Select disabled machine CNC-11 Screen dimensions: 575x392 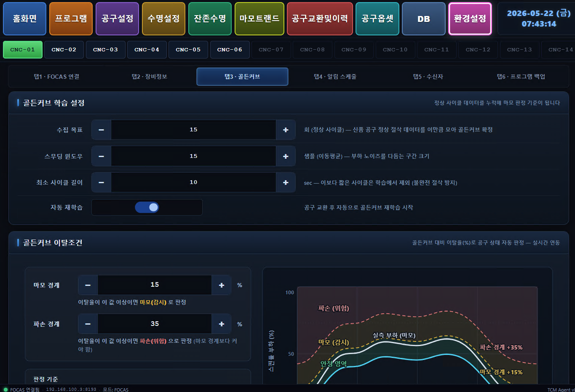[x=437, y=50]
